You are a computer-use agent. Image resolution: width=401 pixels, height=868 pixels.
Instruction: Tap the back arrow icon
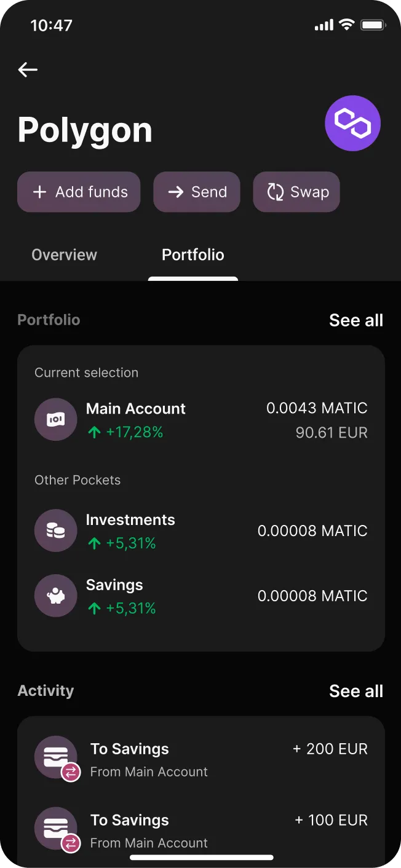pyautogui.click(x=28, y=70)
